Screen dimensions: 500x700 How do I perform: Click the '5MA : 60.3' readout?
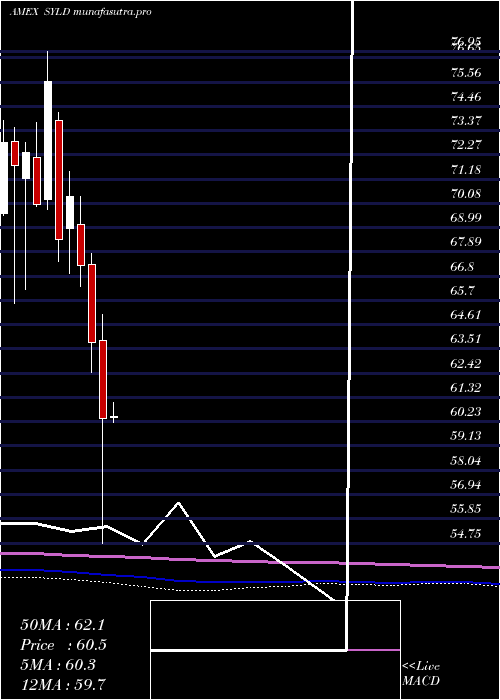coord(58,664)
